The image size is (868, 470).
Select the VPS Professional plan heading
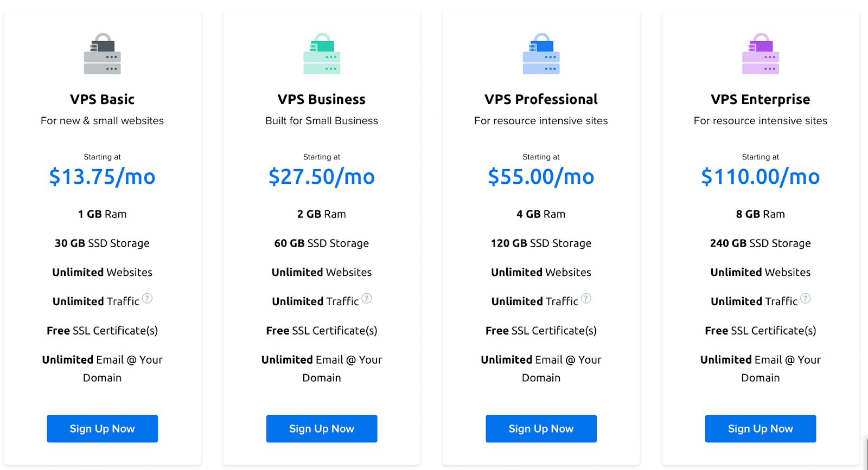pos(541,100)
